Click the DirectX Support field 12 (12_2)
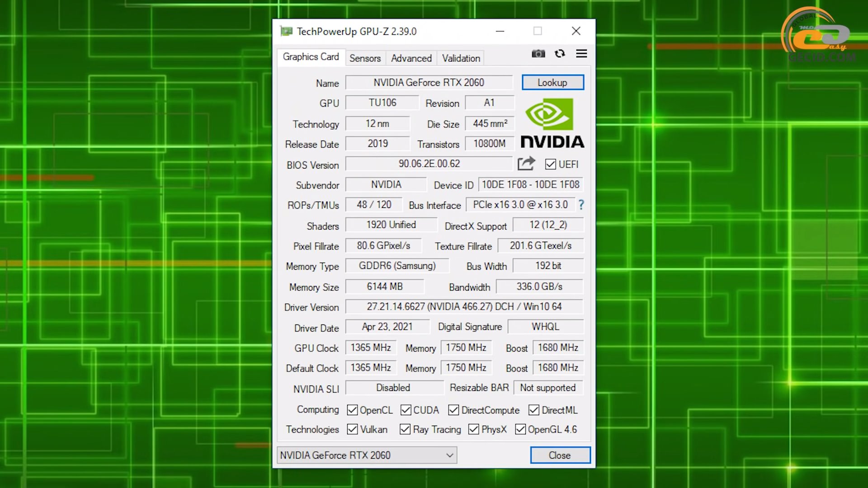868x488 pixels. (548, 225)
